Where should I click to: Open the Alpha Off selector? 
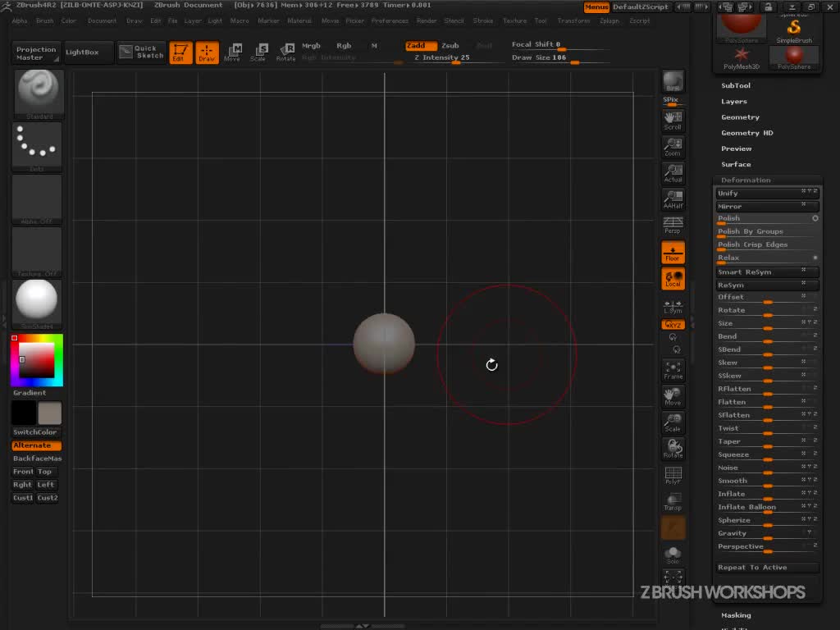[x=37, y=199]
